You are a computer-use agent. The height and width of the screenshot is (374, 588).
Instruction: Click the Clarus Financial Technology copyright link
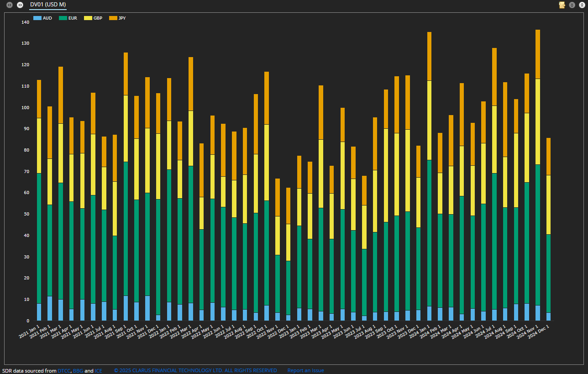click(195, 371)
